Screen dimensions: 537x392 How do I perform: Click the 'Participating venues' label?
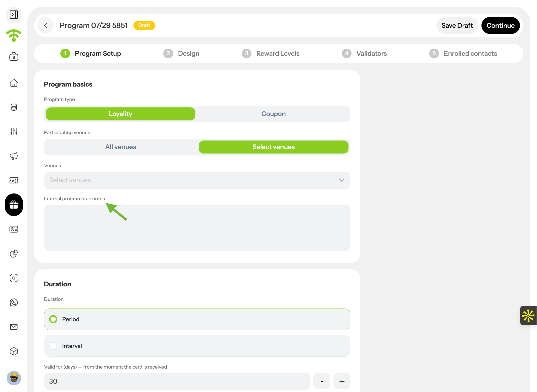click(x=67, y=132)
